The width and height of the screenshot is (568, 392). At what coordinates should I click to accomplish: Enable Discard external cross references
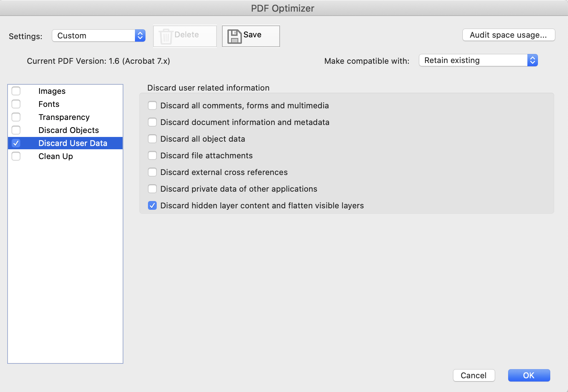152,172
